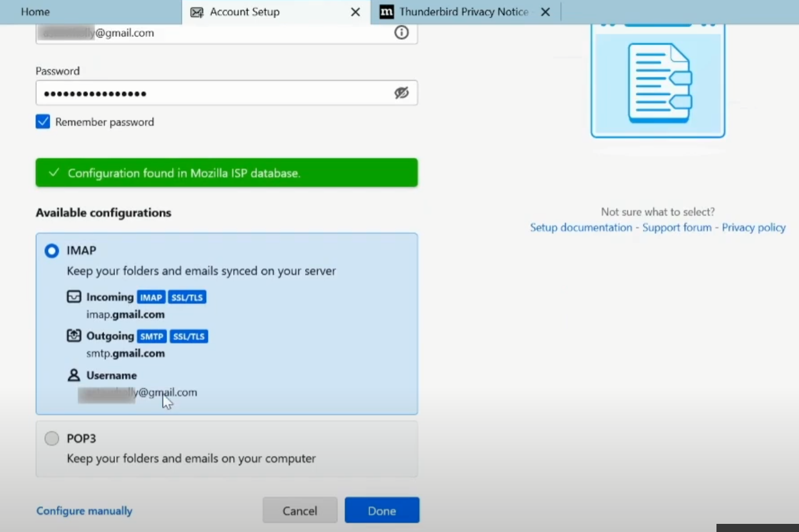Click the envelope icon on Account Setup tab

tap(197, 13)
